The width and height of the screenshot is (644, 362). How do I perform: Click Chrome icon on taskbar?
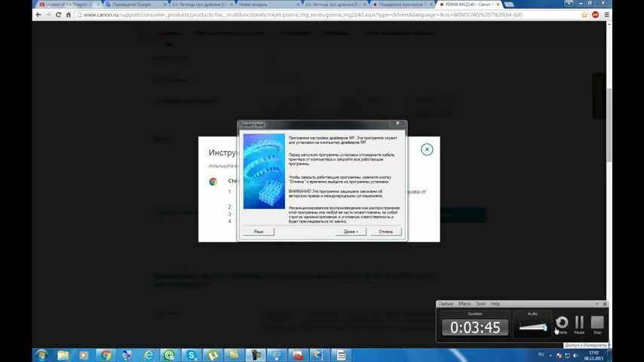click(x=106, y=355)
